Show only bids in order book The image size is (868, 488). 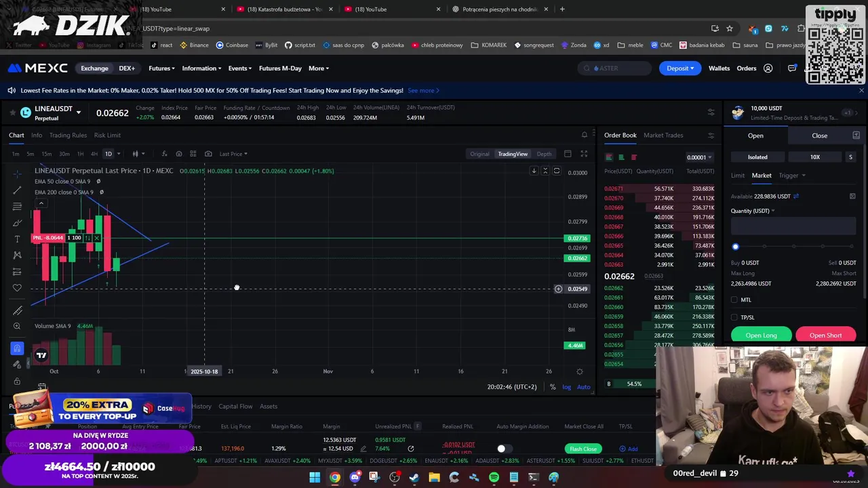click(x=621, y=157)
